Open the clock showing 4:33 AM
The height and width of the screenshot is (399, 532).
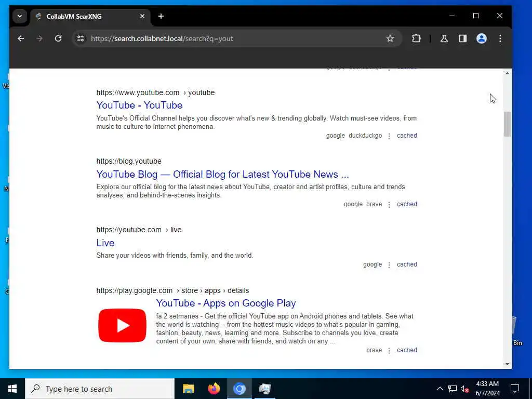[487, 389]
